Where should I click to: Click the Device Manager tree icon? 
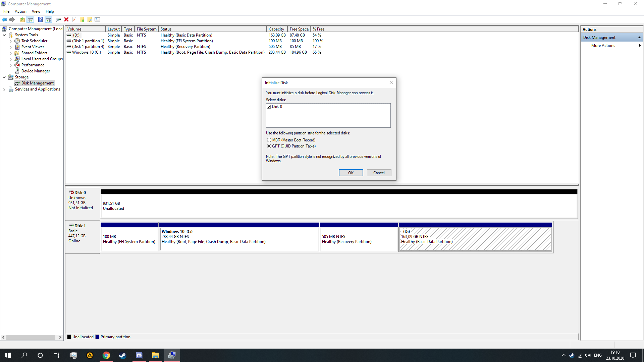coord(17,71)
